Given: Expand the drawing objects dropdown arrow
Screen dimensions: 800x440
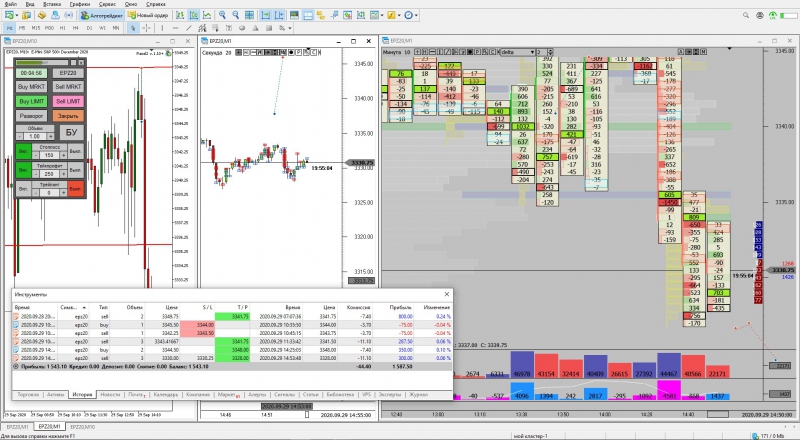Looking at the screenshot, I should point(290,28).
